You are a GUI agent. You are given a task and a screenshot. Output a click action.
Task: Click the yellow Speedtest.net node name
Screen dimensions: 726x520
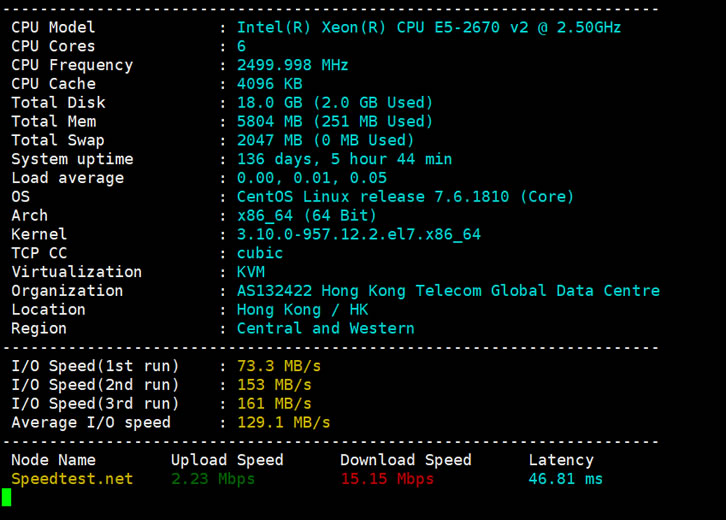pos(72,479)
